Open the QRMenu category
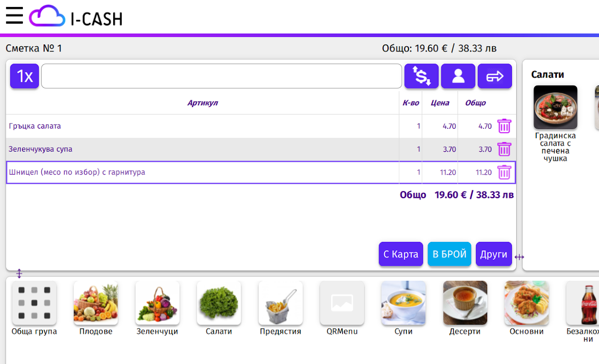 342,308
